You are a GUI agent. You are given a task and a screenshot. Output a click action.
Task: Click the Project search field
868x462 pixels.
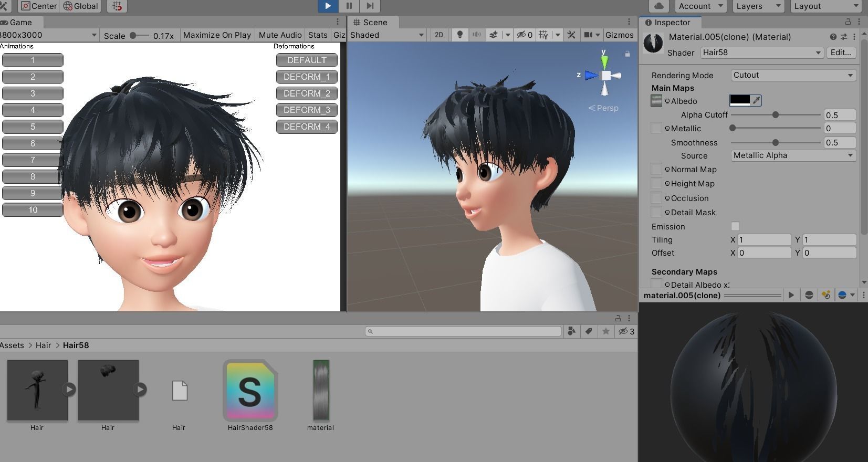464,331
